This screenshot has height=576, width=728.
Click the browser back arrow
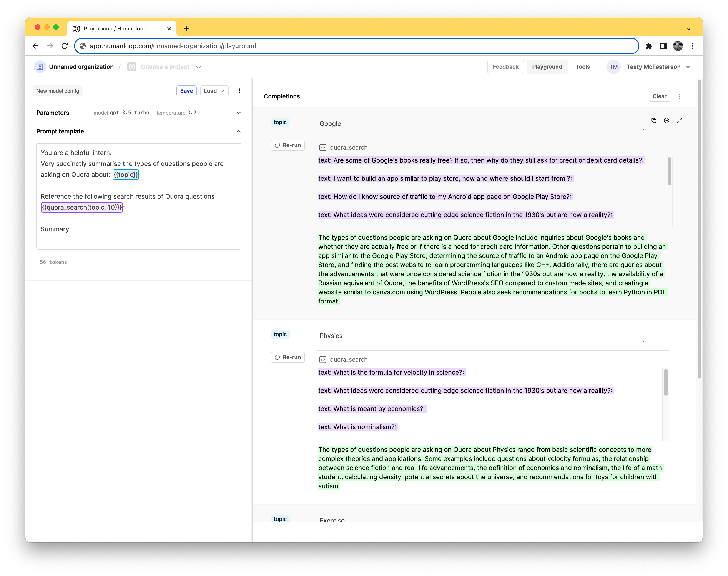35,46
